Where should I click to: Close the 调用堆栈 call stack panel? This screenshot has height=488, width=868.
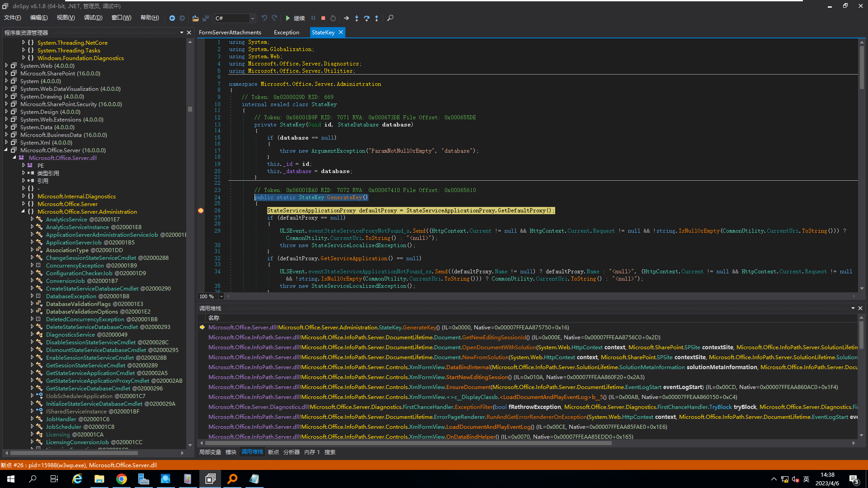click(860, 308)
